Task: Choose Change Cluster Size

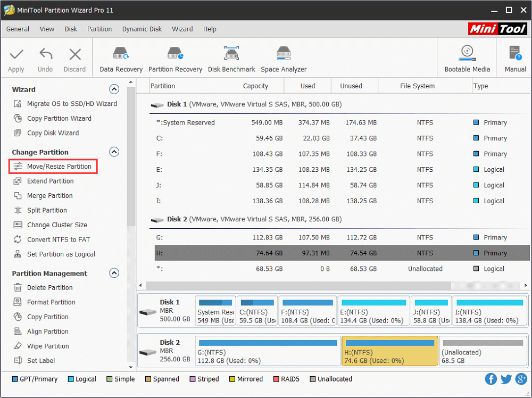Action: (50, 225)
